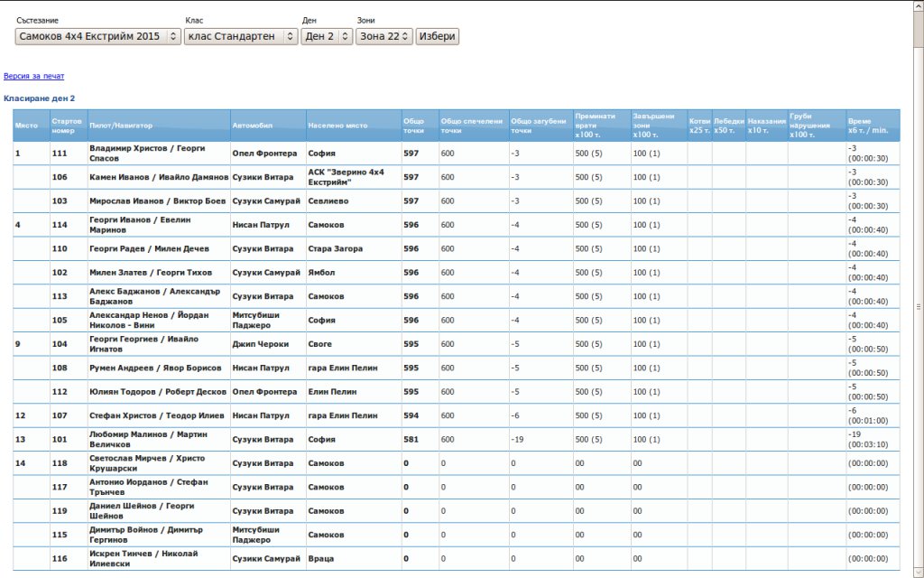
Task: Open the Версия за печат link
Action: [33, 77]
